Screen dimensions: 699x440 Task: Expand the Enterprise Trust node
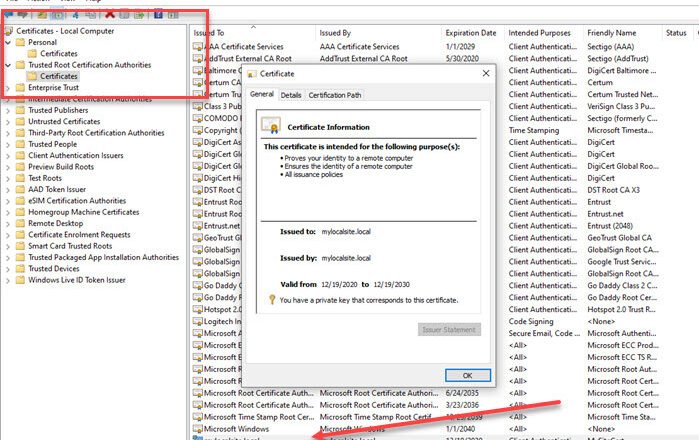8,88
